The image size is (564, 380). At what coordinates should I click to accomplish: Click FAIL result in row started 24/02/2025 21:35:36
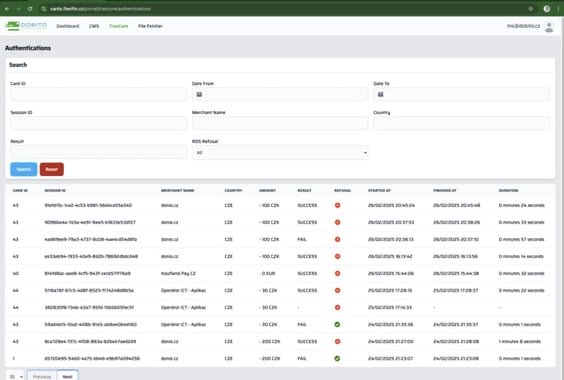click(302, 325)
